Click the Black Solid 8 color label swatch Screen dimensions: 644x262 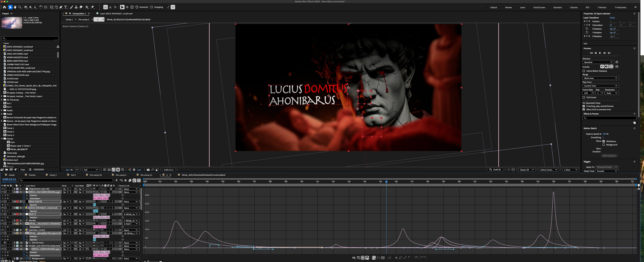click(x=18, y=201)
